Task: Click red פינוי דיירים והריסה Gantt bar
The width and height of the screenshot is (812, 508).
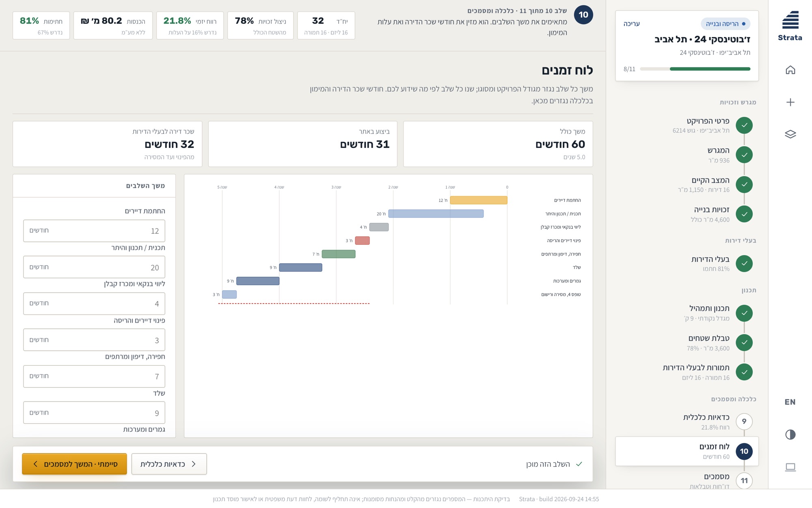Action: (362, 241)
